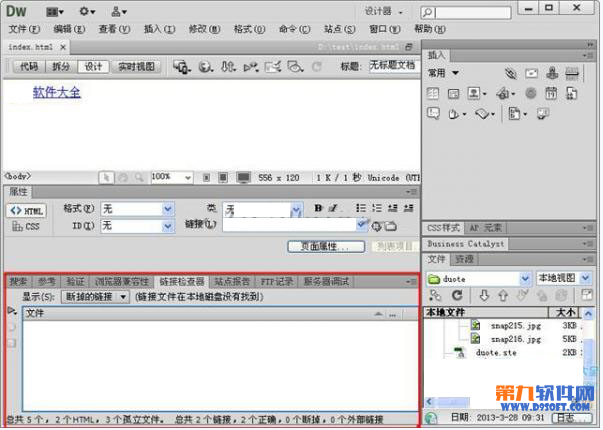Click the browse-for-file folder icon beside link field
Screen dimensions: 603x430
392,226
